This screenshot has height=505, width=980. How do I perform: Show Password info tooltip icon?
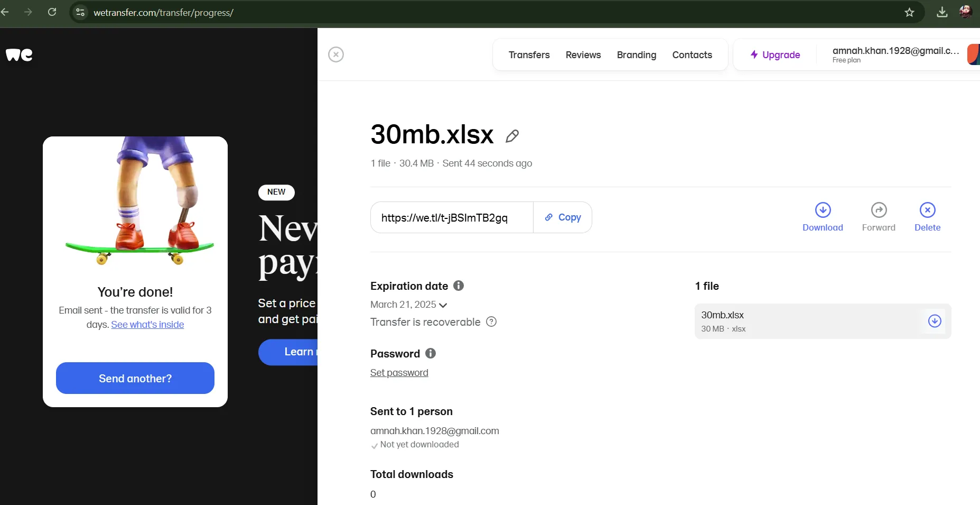(x=431, y=353)
